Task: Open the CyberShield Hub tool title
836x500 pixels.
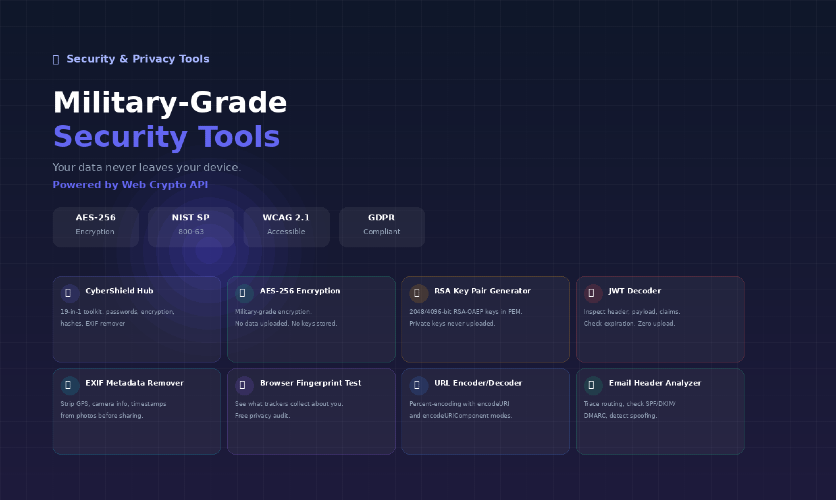Action: click(x=119, y=291)
